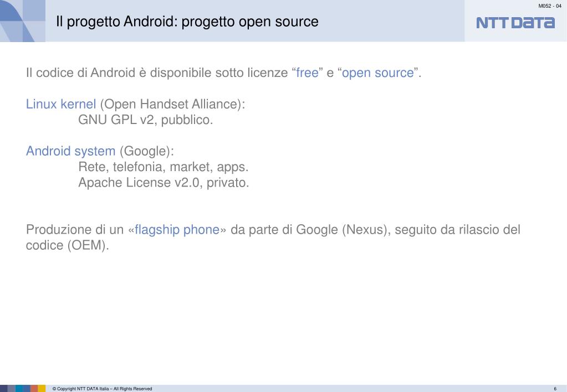Image resolution: width=567 pixels, height=392 pixels.
Task: Click the "flagship phone" highlighted phrase
Action: [177, 230]
